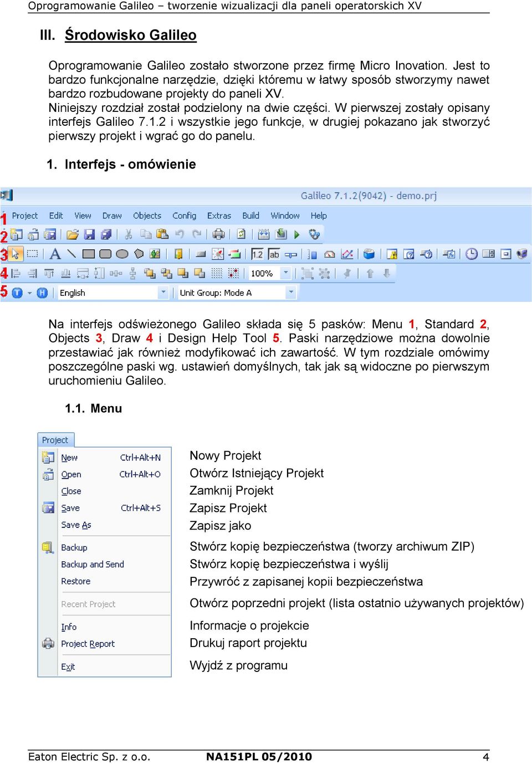Open the Draw menu
Viewport: 532px width, 764px height.
112,216
